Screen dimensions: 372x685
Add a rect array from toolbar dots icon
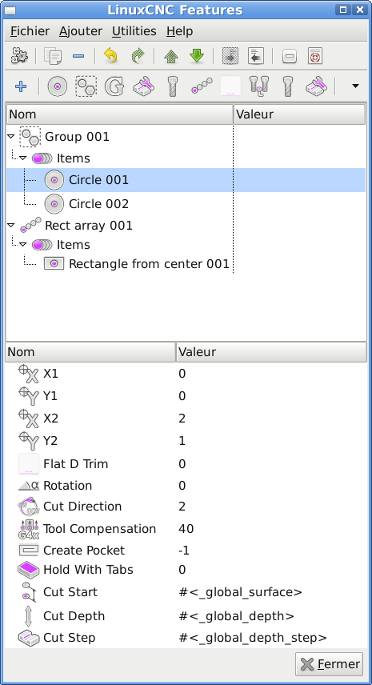point(202,86)
